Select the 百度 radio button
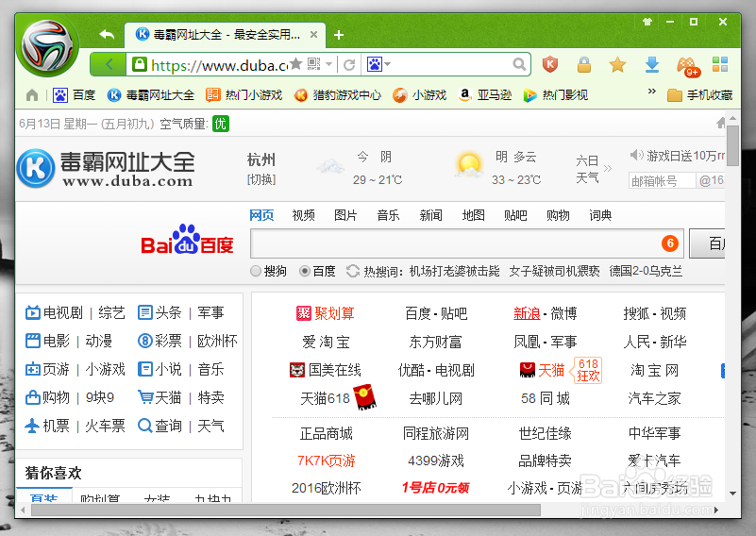Viewport: 756px width, 536px height. pyautogui.click(x=304, y=271)
